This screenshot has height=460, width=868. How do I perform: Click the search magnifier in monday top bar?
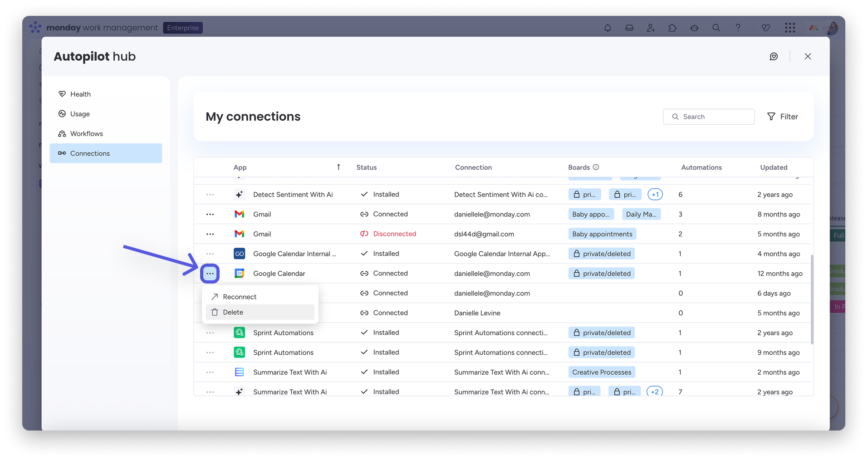(716, 28)
